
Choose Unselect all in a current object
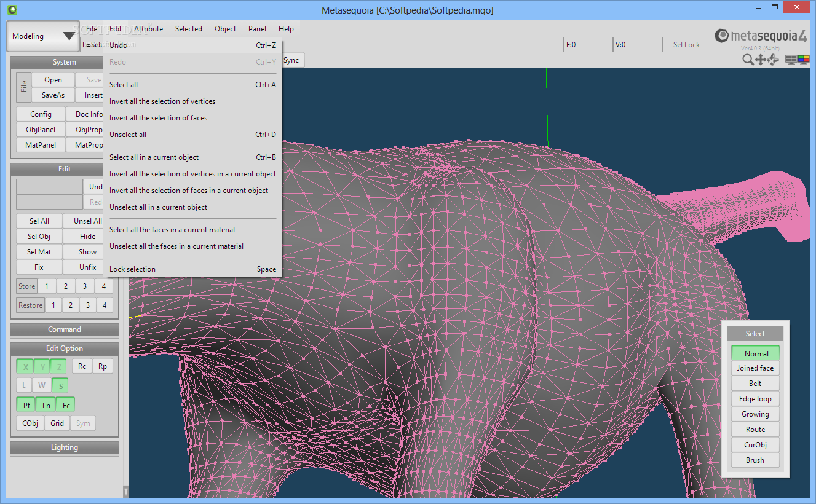pos(193,207)
